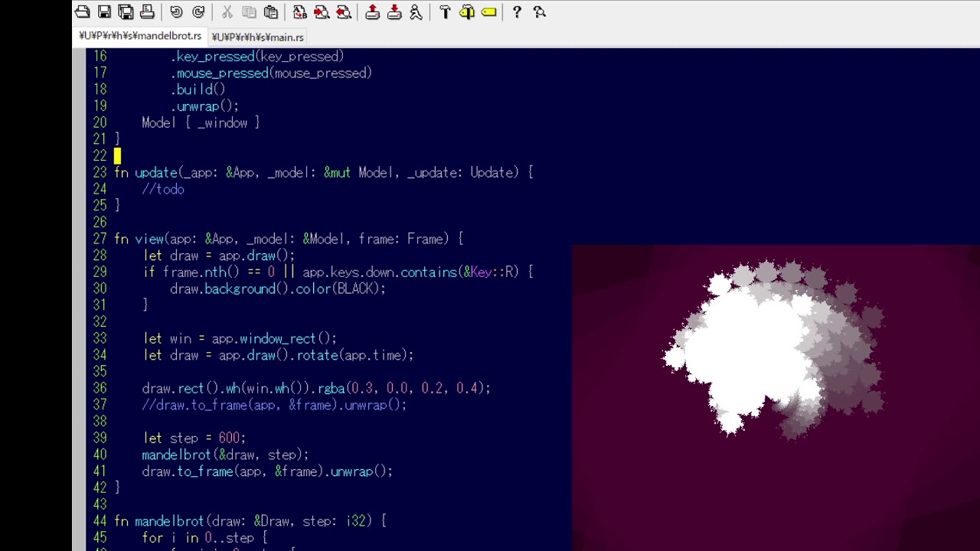Click line number 22 in the gutter
The height and width of the screenshot is (551, 980).
click(100, 156)
